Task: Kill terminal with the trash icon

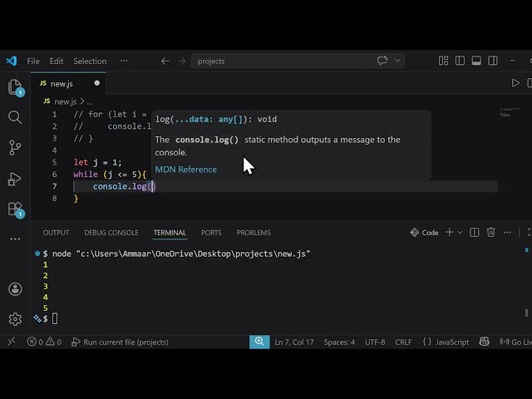Action: [490, 233]
